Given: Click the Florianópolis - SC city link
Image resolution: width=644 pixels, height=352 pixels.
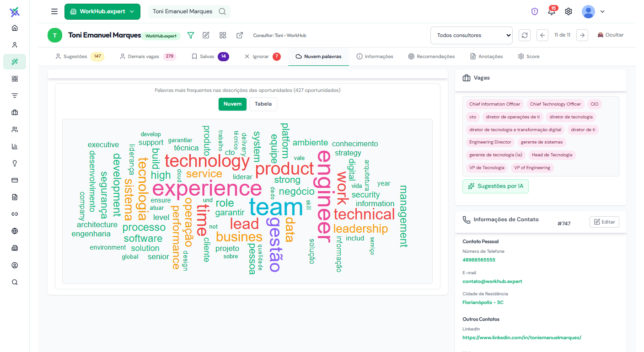Looking at the screenshot, I should tap(483, 303).
